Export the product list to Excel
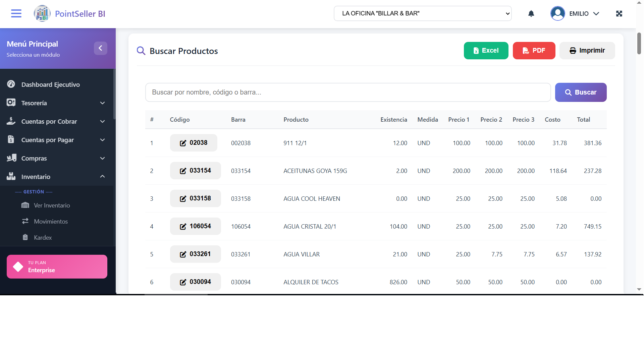The height and width of the screenshot is (362, 644). tap(486, 51)
